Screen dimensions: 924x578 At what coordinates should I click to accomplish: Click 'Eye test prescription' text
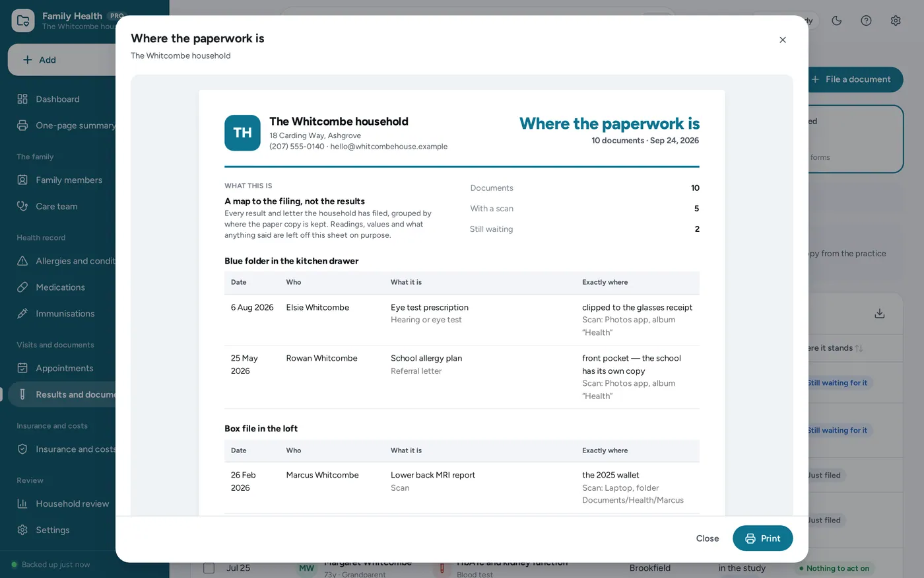(430, 307)
